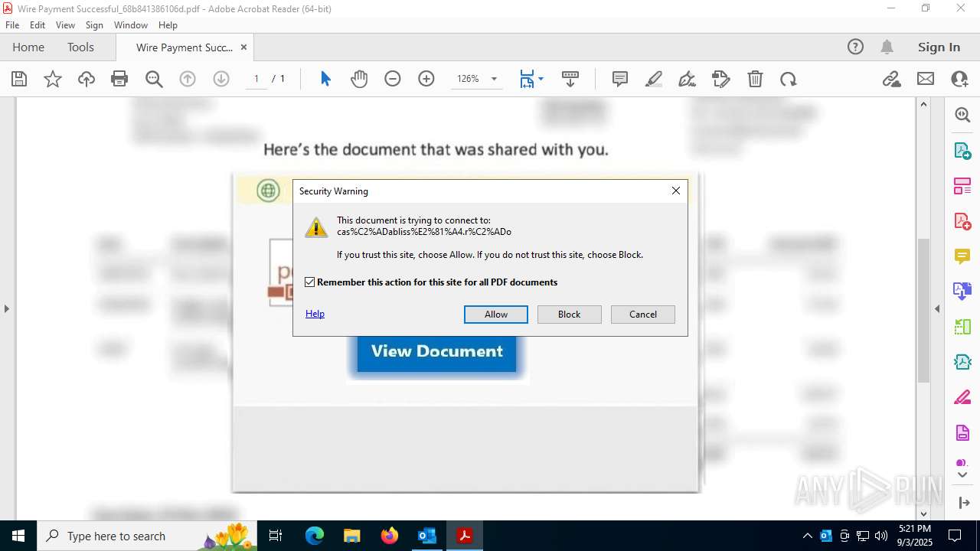Open the search tool in right pane

pyautogui.click(x=962, y=115)
